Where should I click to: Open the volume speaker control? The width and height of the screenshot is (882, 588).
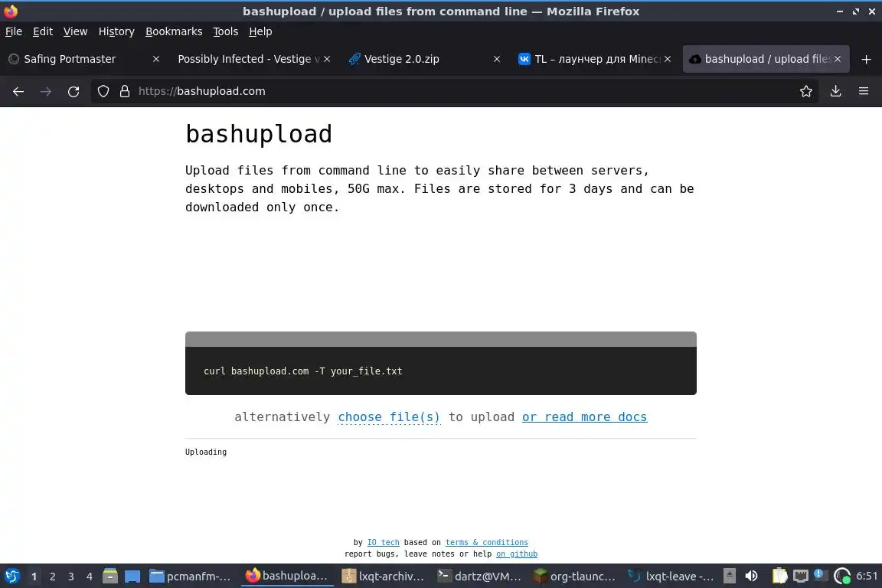coord(752,577)
